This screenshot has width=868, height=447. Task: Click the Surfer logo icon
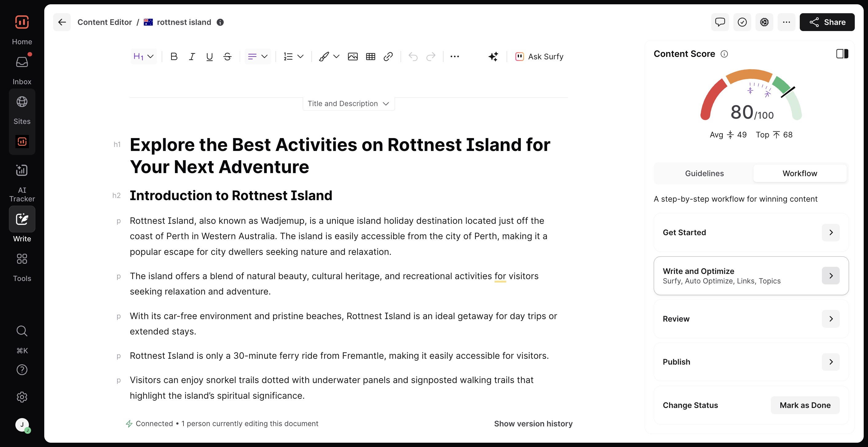pyautogui.click(x=22, y=22)
